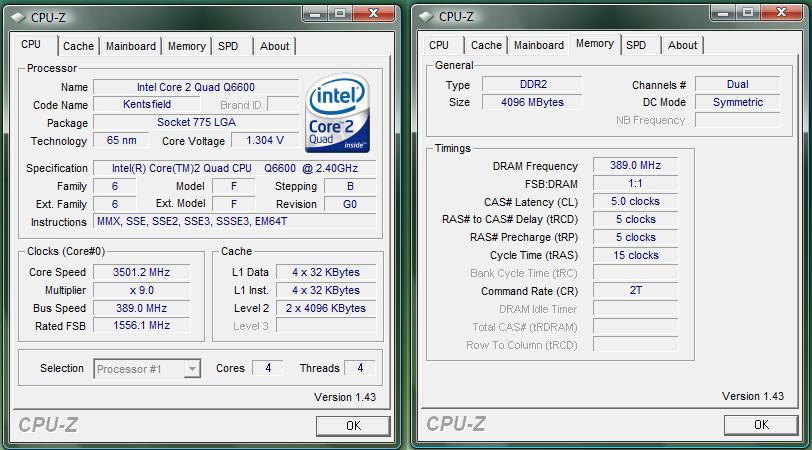Click the Cycle Time value '15 clocks'
Screen dimensions: 812x450
click(635, 255)
